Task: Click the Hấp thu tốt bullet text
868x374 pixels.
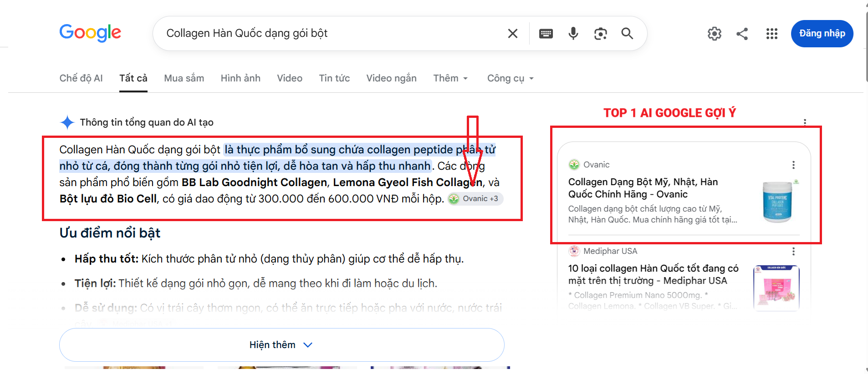Action: (269, 259)
